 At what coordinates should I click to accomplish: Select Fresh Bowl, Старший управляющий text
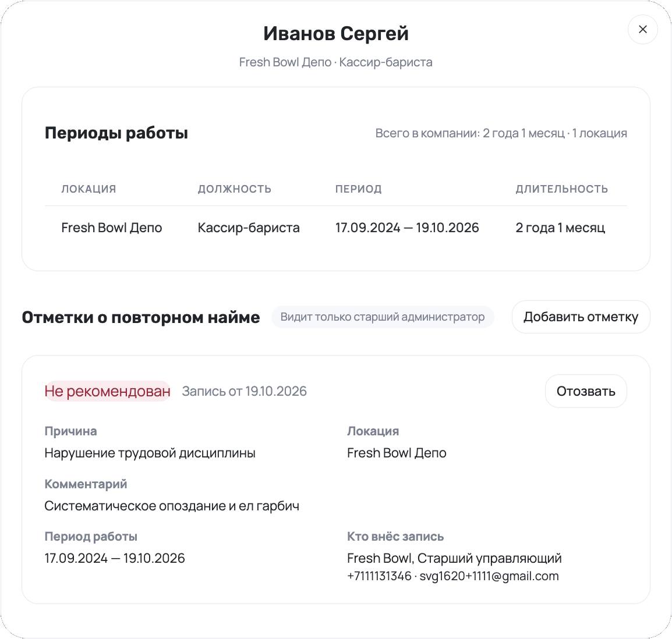(x=454, y=558)
